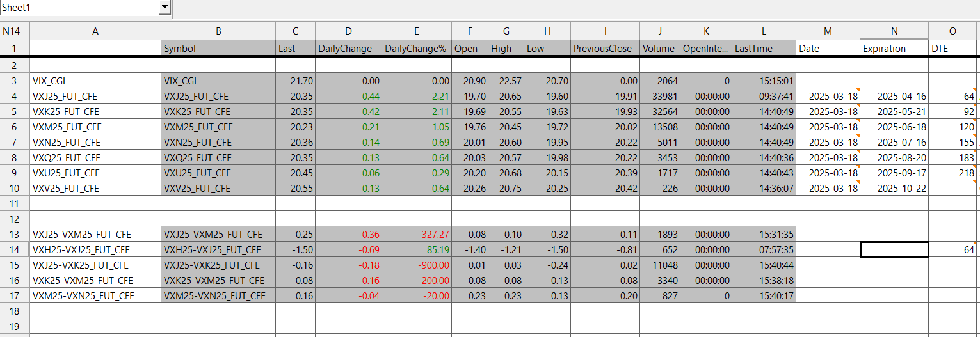Click the 64 value in row 14

954,250
